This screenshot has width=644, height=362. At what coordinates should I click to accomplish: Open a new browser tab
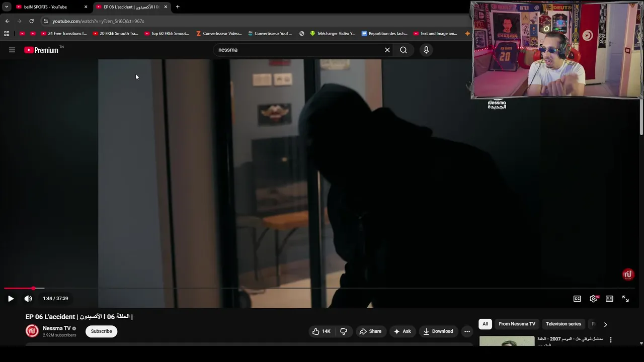[x=178, y=7]
